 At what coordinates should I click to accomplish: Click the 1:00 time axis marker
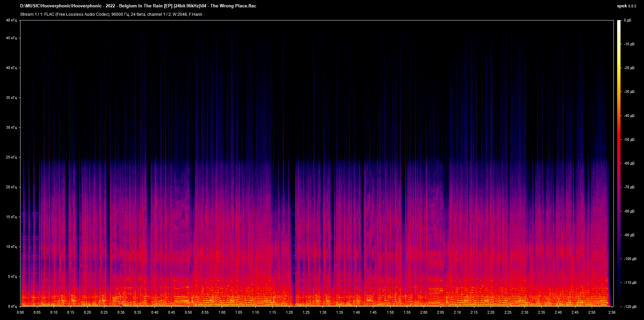(222, 312)
